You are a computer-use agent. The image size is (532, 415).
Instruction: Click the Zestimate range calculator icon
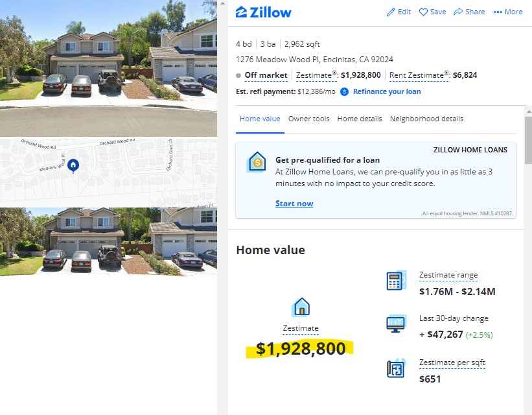[x=397, y=281]
